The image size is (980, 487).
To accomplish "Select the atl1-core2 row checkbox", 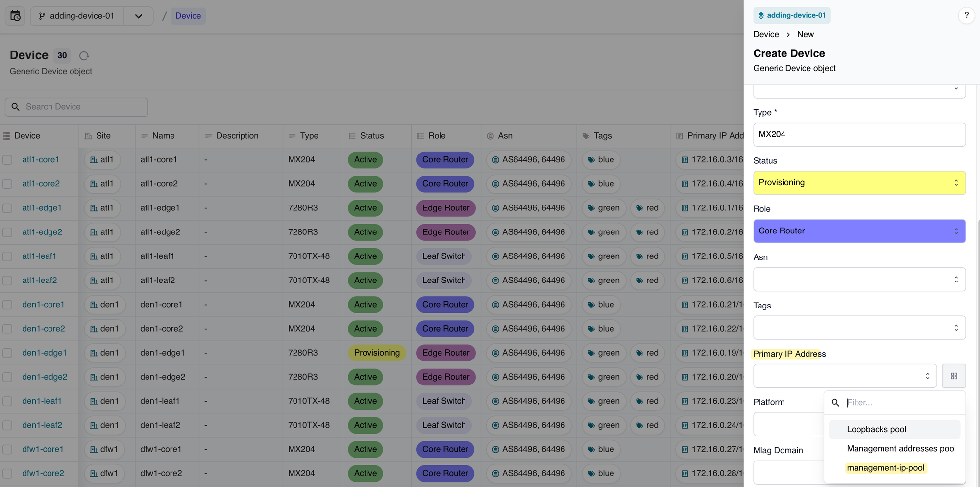I will point(7,184).
